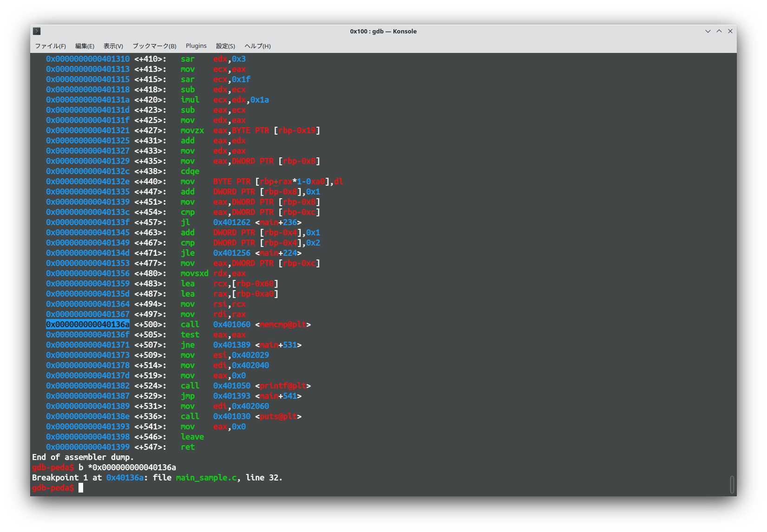Maximize the Konsole window

coord(719,31)
